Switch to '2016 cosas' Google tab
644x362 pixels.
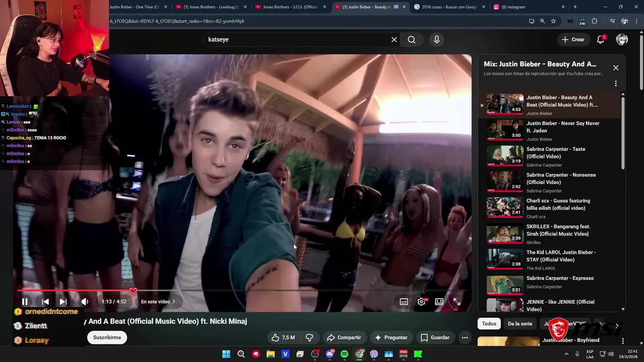450,7
